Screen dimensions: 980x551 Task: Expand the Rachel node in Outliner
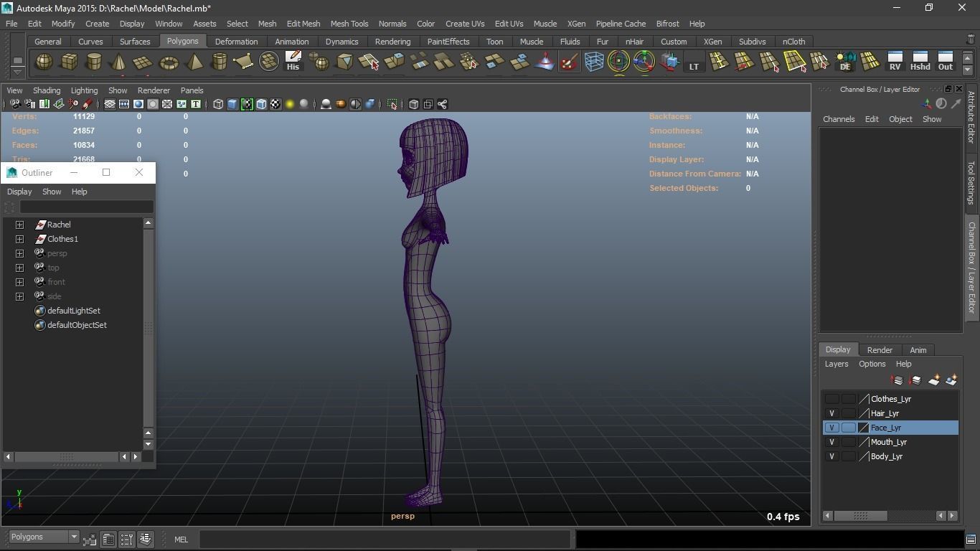[19, 225]
